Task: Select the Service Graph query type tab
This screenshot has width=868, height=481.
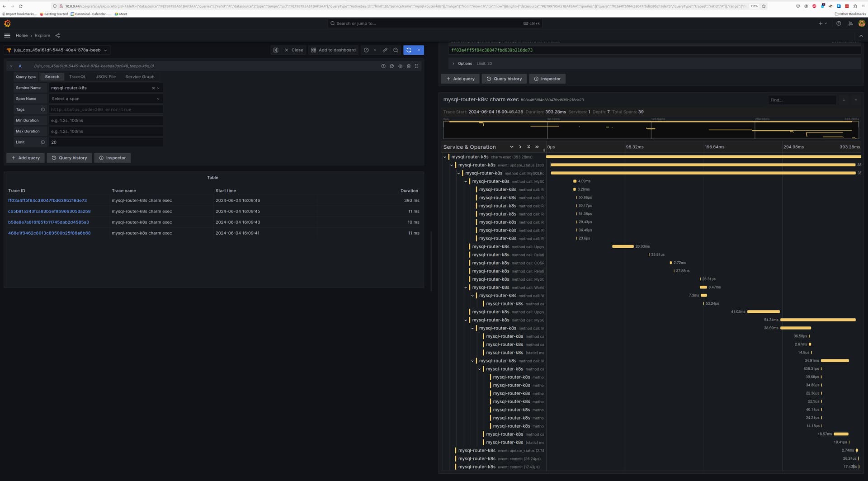Action: tap(140, 77)
